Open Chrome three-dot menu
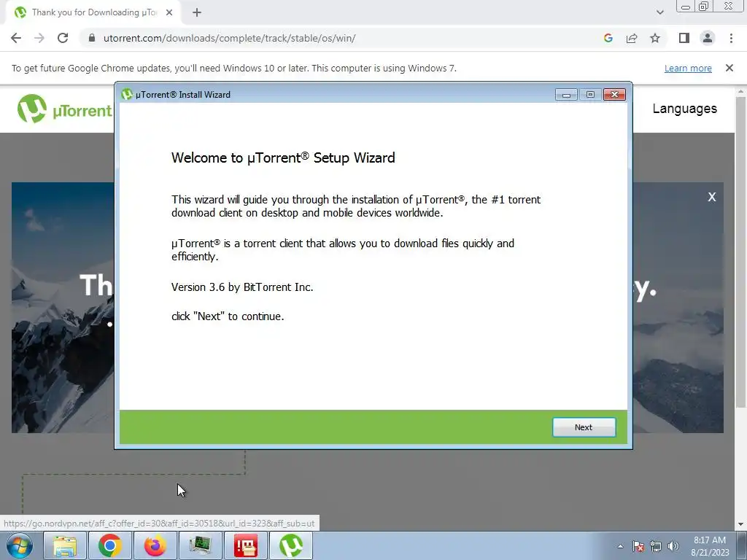Image resolution: width=747 pixels, height=560 pixels. [x=731, y=38]
